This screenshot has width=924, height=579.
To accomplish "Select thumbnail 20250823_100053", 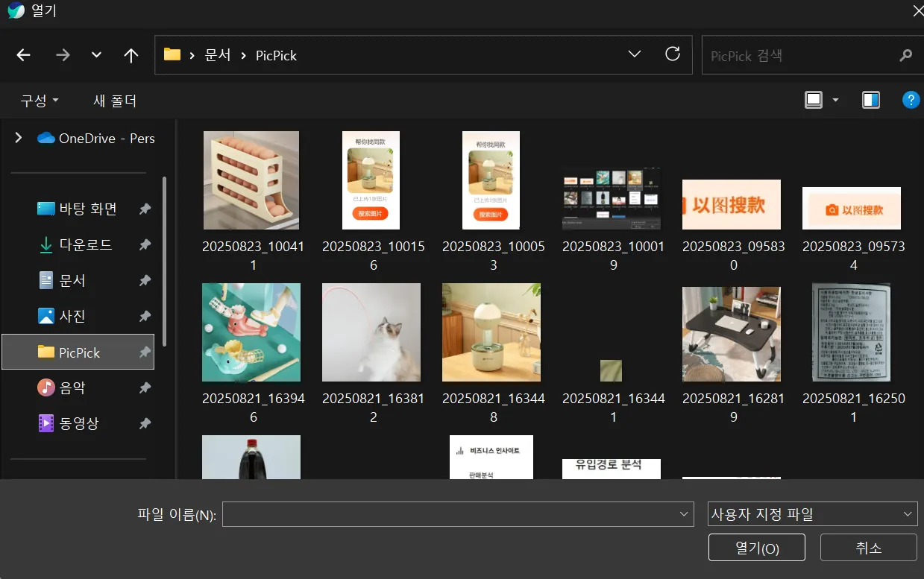I will 491,180.
